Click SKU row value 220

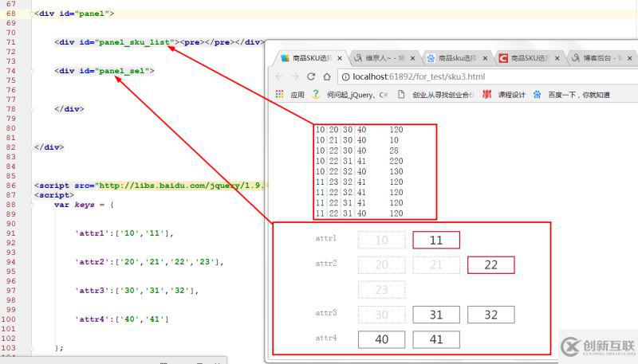click(x=396, y=161)
